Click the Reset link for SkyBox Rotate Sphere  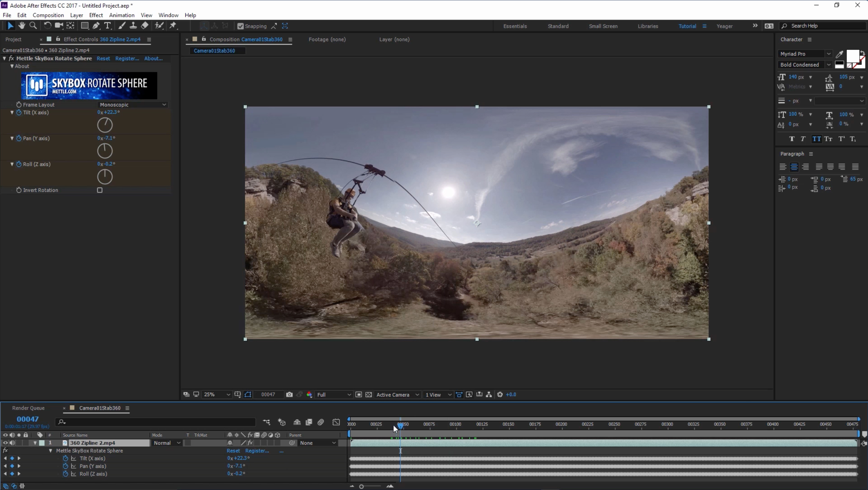point(103,58)
